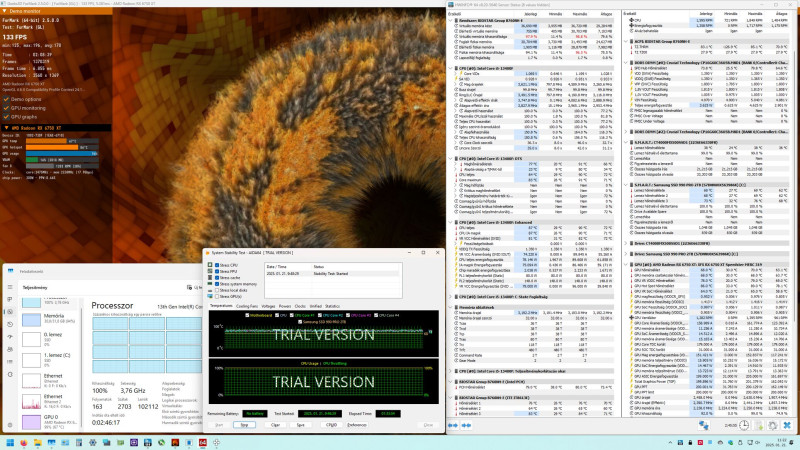Image resolution: width=800 pixels, height=450 pixels.
Task: Select Performance page icon in Task Manager
Action: tap(10, 312)
